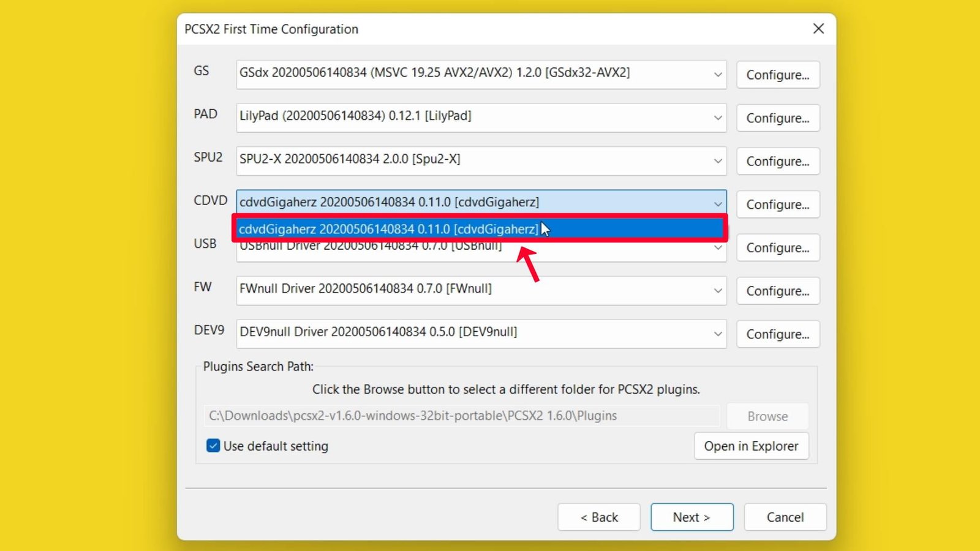The image size is (980, 551).
Task: Open the DEV9 DEV9null Driver dropdown
Action: [x=481, y=334]
